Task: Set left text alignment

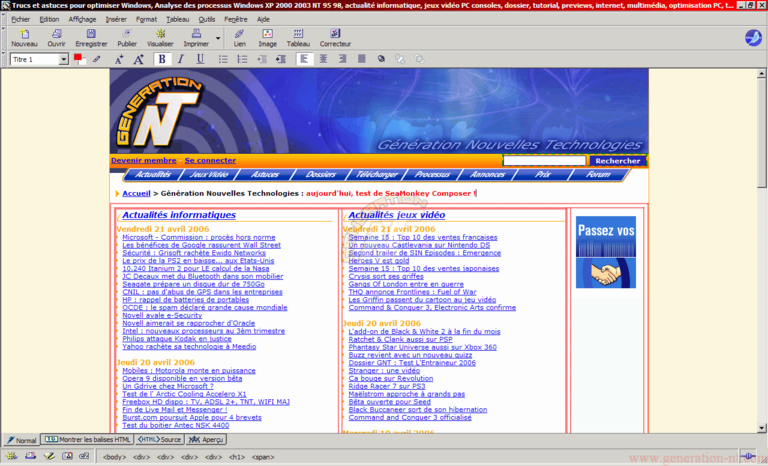Action: tap(304, 59)
